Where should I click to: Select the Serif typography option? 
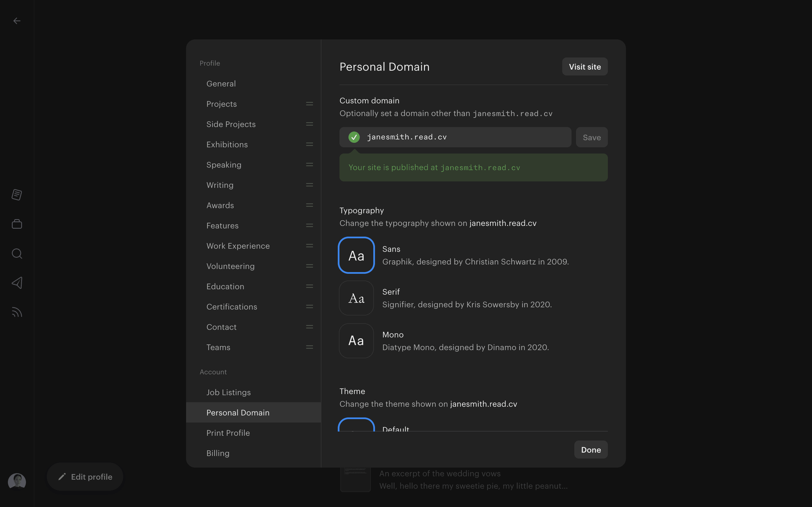(x=356, y=298)
